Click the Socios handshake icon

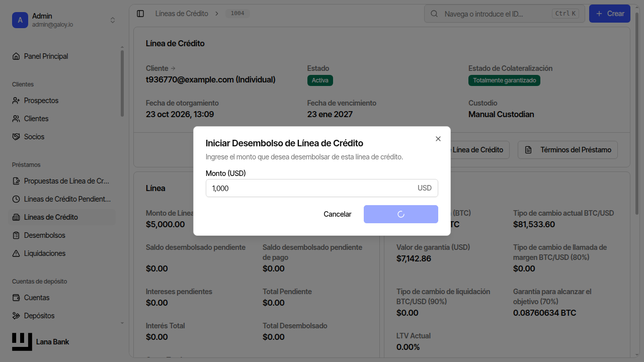pyautogui.click(x=16, y=137)
